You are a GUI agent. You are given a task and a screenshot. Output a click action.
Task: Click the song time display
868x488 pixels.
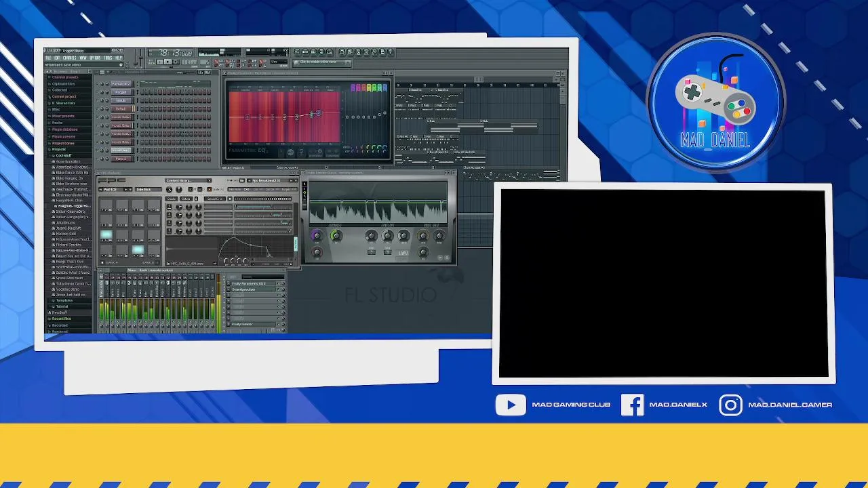(x=170, y=53)
